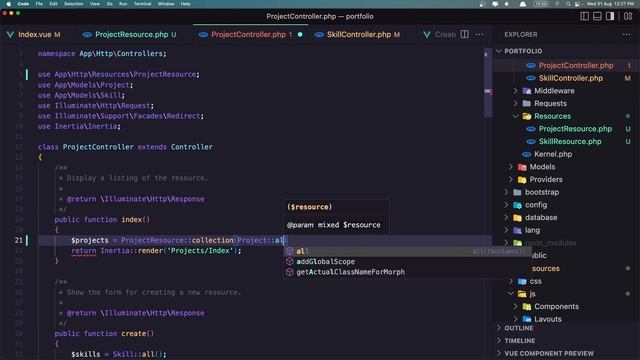Toggle secondary side bar layout icon
The height and width of the screenshot is (360, 640).
(610, 16)
